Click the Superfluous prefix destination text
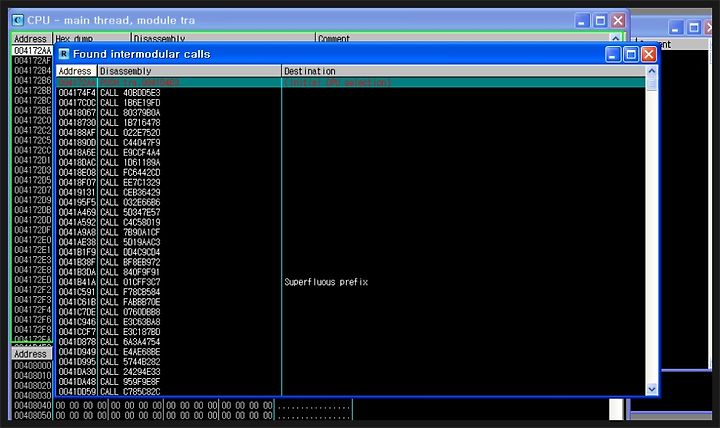The image size is (720, 428). coord(326,282)
